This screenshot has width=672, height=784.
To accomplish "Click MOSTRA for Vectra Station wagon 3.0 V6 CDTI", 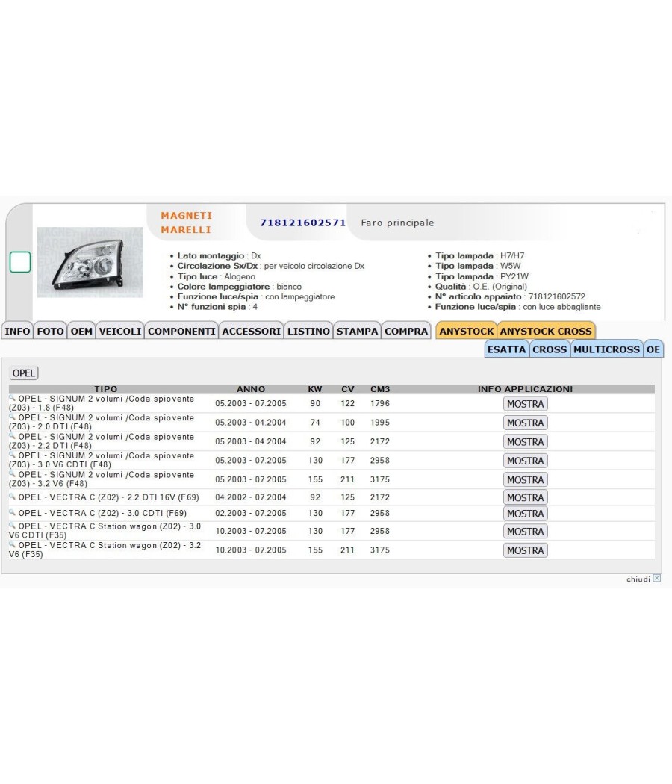I will click(525, 532).
